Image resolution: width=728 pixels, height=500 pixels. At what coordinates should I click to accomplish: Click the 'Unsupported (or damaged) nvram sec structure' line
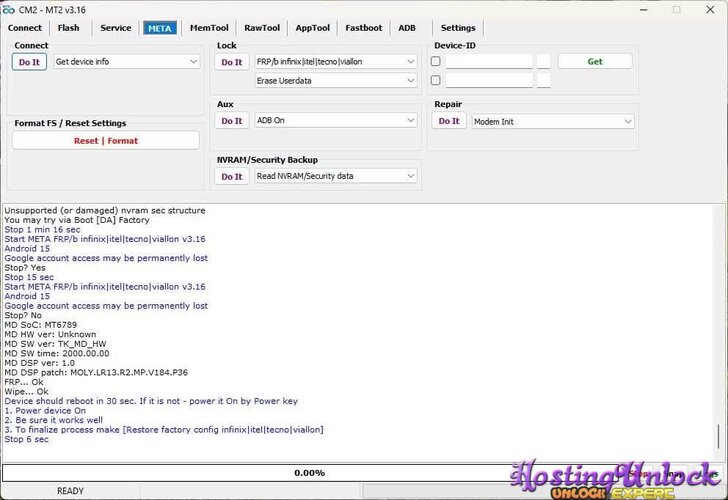point(105,210)
